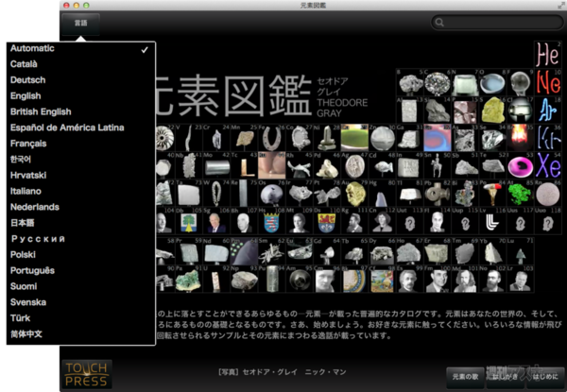This screenshot has width=567, height=392.
Task: Open the Silver coin Ag tile
Action: click(354, 166)
